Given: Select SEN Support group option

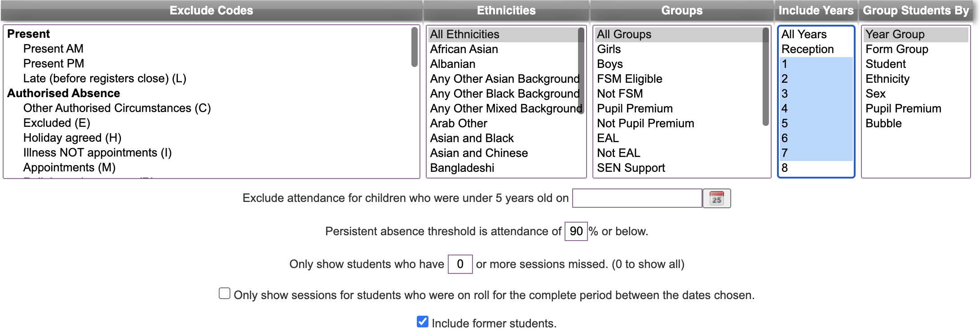Looking at the screenshot, I should tap(631, 168).
